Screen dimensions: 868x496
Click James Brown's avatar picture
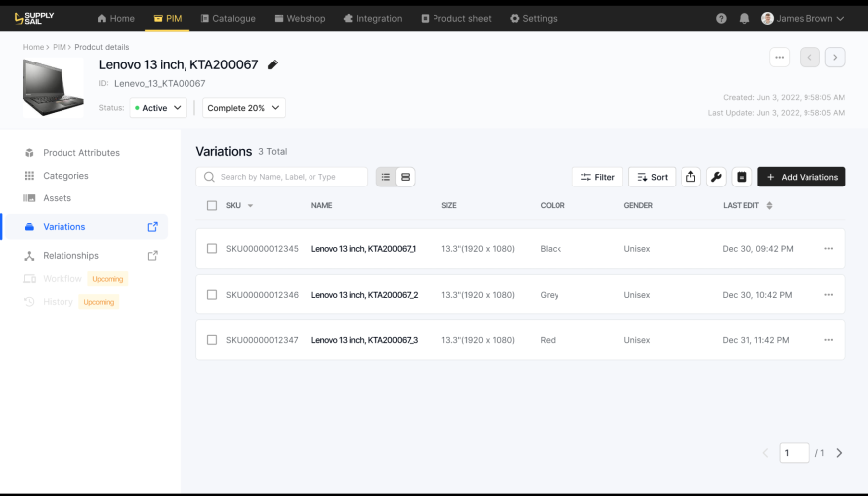tap(767, 18)
